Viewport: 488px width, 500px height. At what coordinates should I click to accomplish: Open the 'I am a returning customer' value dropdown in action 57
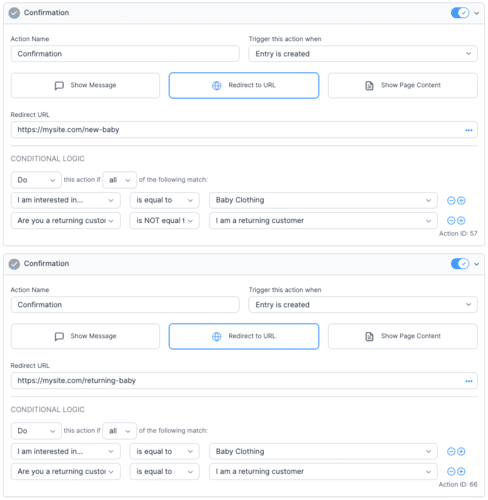click(x=323, y=221)
